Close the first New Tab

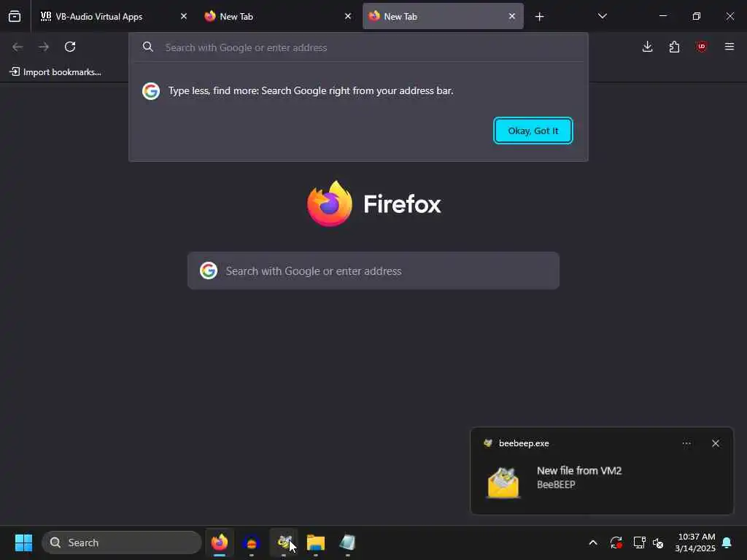pos(348,16)
